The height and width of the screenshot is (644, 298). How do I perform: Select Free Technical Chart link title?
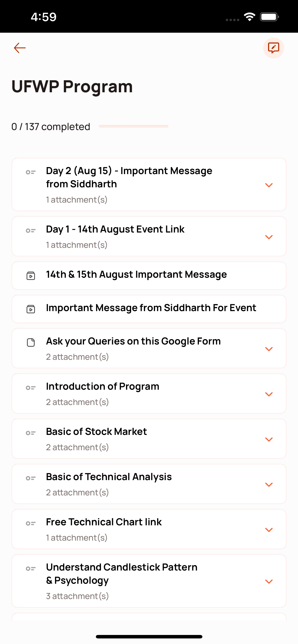coord(104,522)
